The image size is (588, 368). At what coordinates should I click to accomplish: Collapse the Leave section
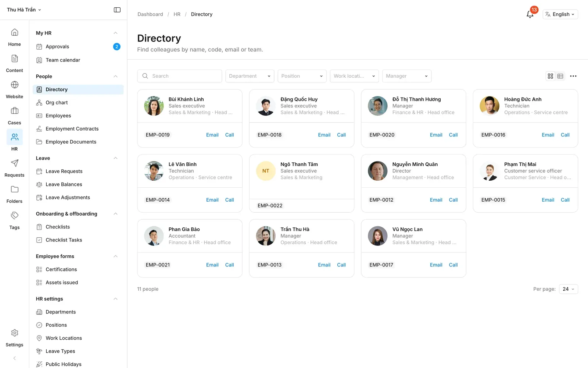115,158
